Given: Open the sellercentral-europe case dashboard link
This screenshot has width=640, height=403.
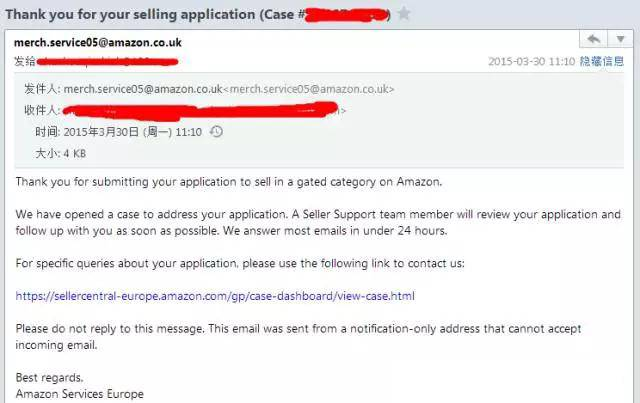Looking at the screenshot, I should [215, 296].
